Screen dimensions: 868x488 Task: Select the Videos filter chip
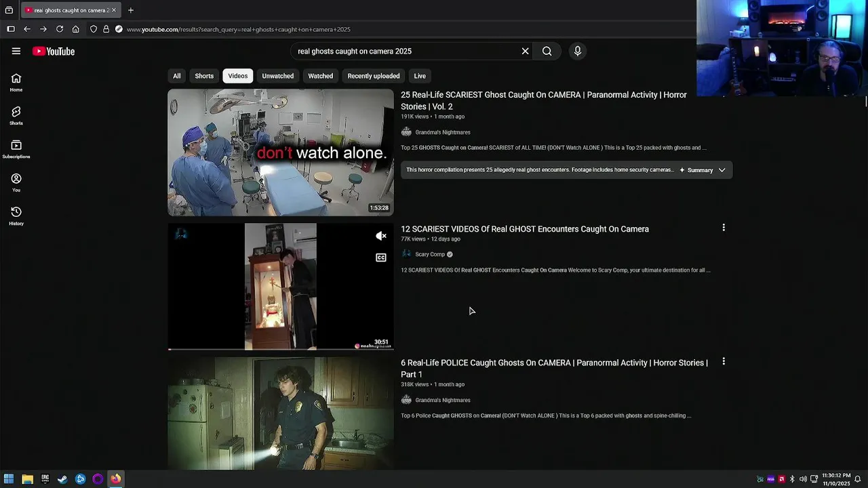pos(238,76)
